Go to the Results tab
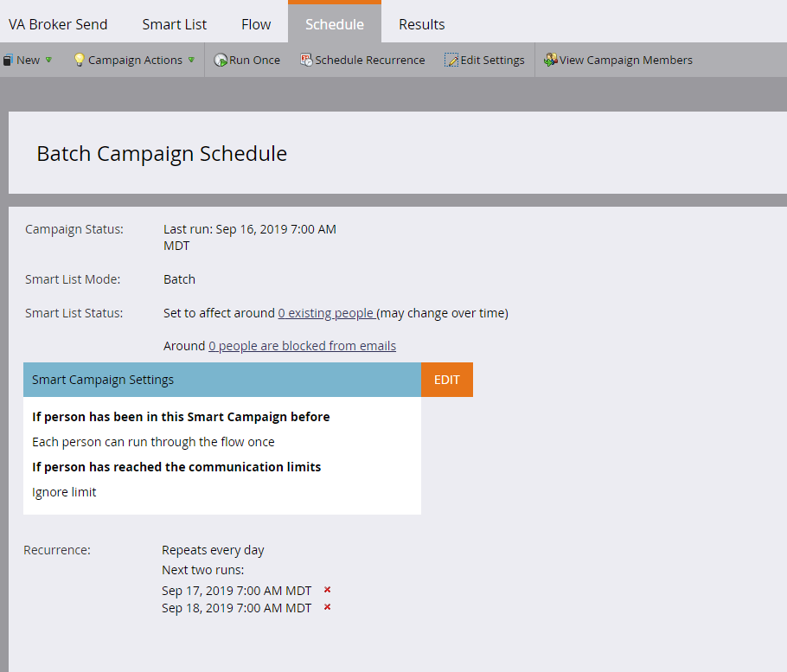This screenshot has width=787, height=672. tap(421, 24)
